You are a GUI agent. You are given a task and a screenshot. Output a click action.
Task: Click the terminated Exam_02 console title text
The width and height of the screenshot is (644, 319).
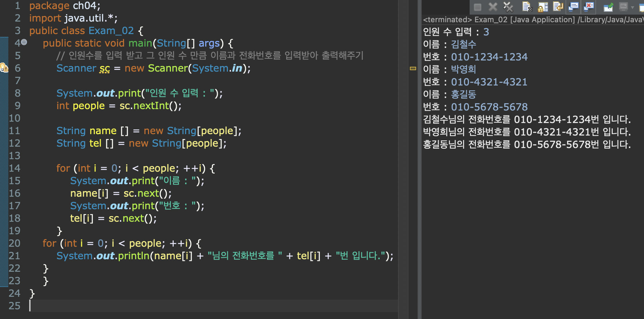point(533,19)
